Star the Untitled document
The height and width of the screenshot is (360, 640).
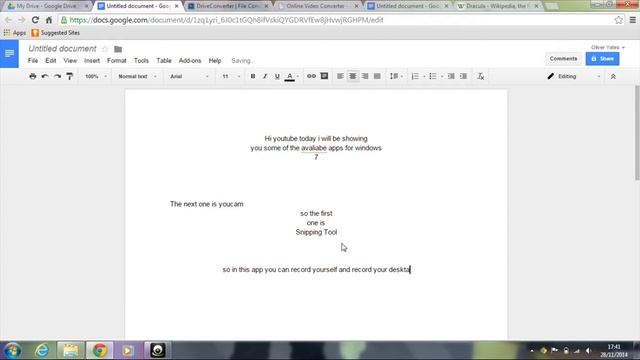105,49
